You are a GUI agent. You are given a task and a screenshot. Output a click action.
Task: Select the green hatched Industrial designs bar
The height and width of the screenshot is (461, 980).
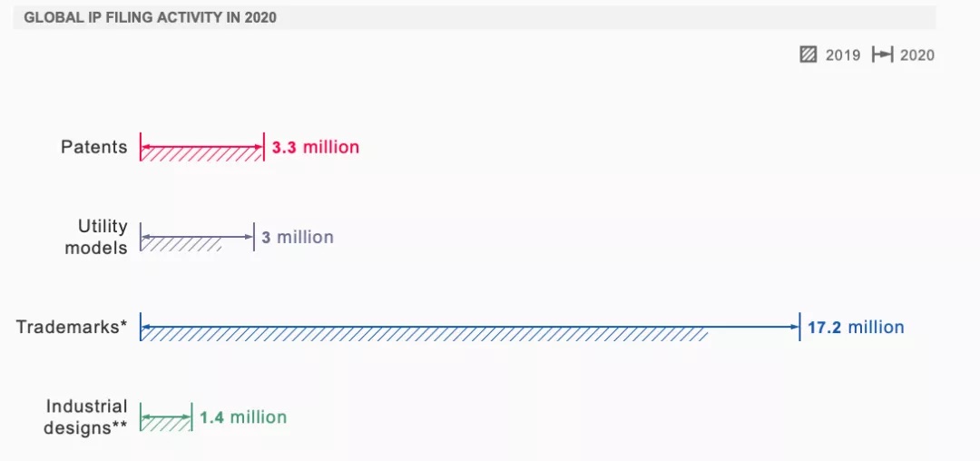pyautogui.click(x=165, y=424)
